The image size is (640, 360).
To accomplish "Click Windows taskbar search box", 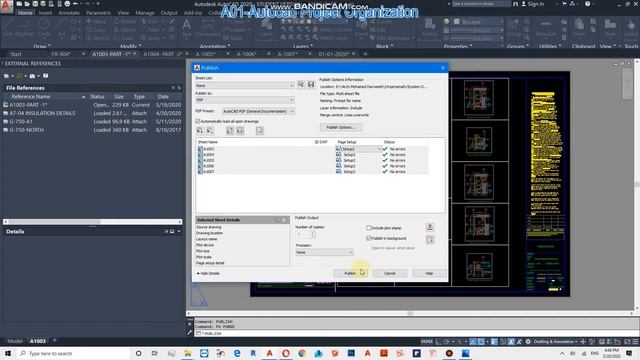I will point(74,353).
